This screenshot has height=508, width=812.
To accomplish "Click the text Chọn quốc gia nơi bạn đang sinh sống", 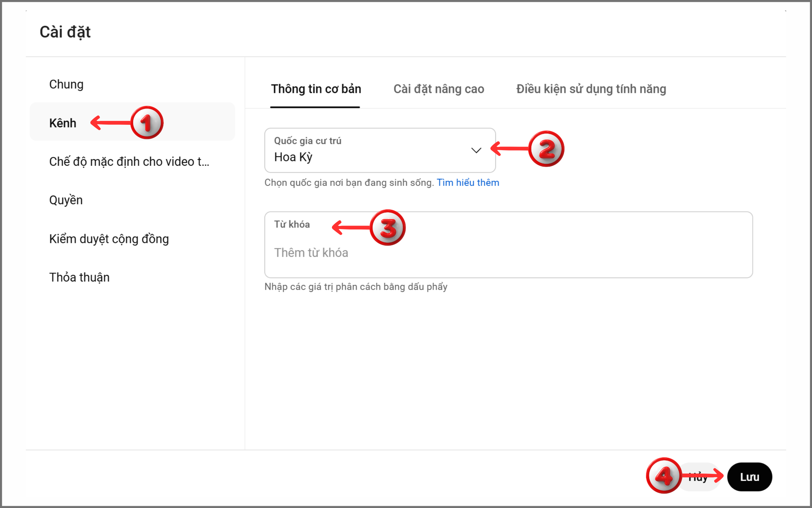I will click(349, 182).
